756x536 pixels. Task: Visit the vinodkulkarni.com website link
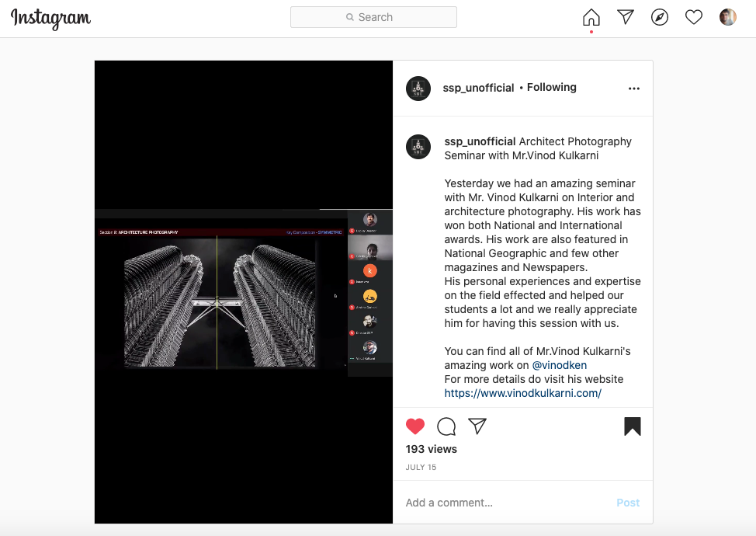[x=522, y=393]
